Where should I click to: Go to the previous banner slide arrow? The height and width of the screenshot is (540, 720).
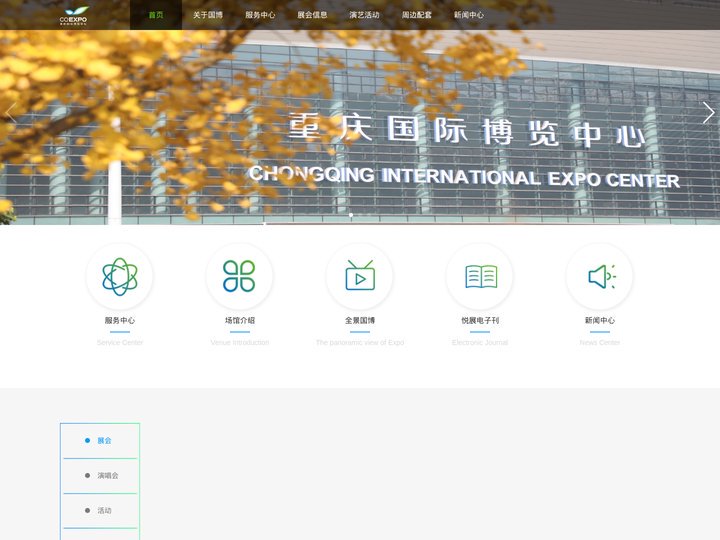tap(11, 113)
